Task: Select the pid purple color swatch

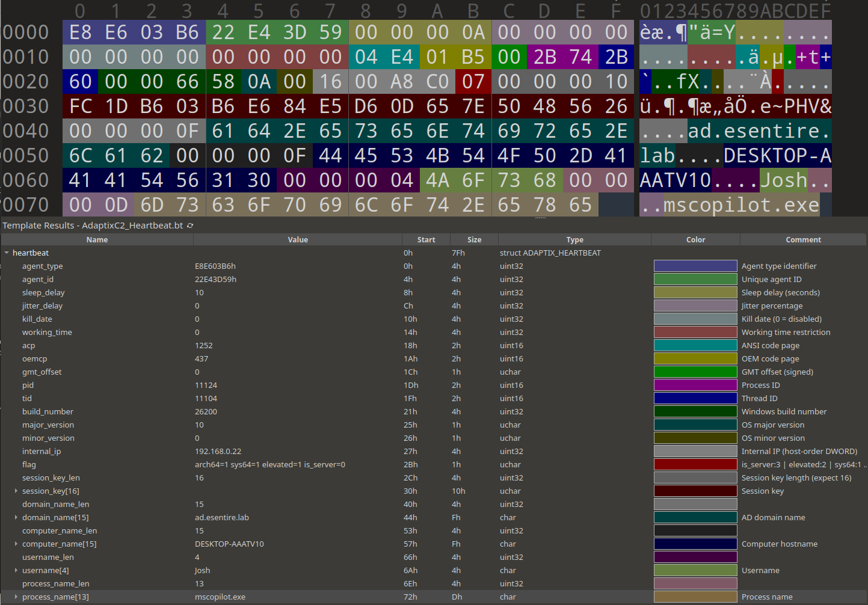Action: pos(695,385)
